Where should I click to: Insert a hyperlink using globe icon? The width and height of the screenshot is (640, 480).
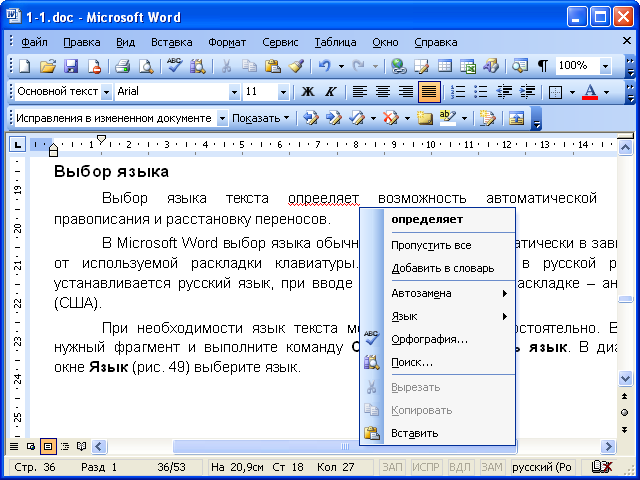pyautogui.click(x=398, y=66)
